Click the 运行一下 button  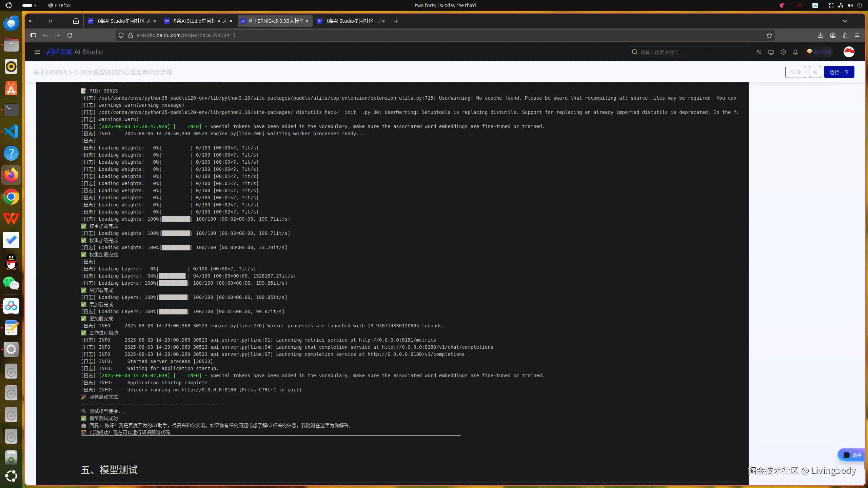pyautogui.click(x=839, y=72)
